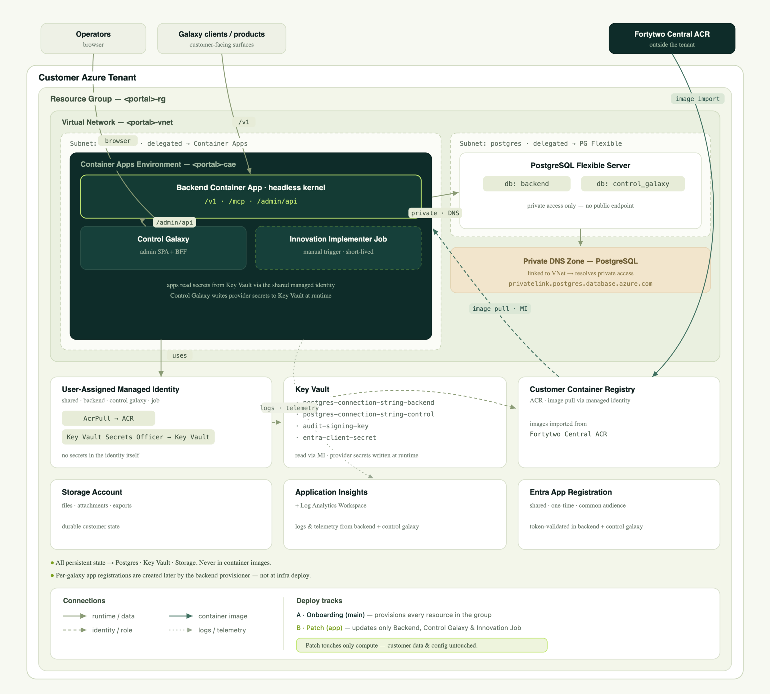Click the Connections legend heading
The width and height of the screenshot is (776, 700).
(x=84, y=600)
